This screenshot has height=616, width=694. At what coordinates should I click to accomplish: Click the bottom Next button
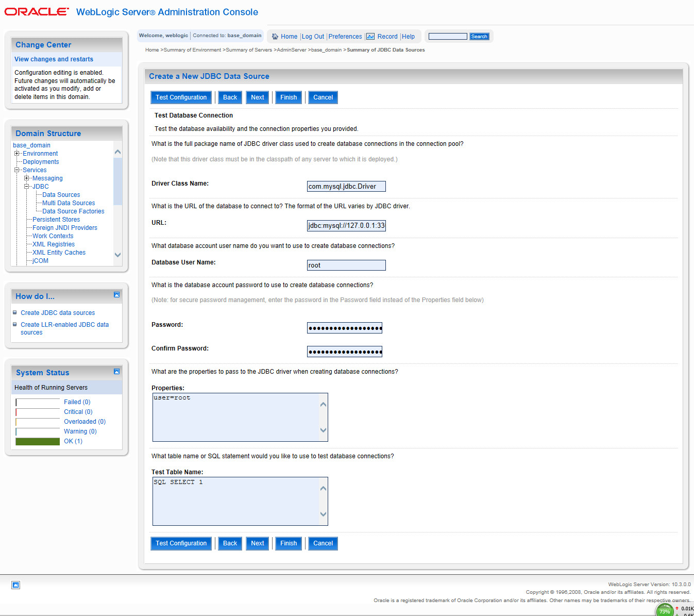tap(257, 543)
